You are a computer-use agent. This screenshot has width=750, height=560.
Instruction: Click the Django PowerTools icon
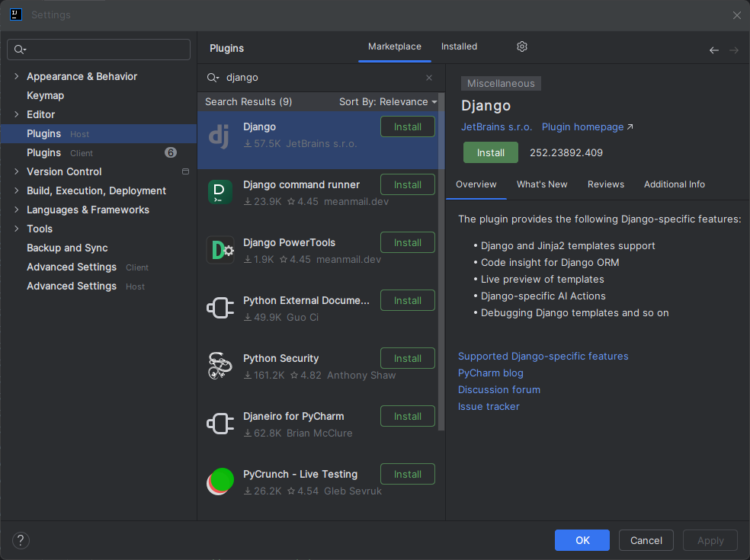(220, 250)
